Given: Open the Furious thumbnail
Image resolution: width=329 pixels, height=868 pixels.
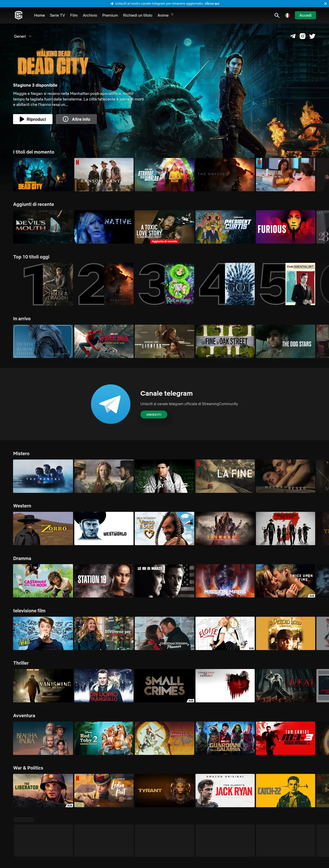Looking at the screenshot, I should (x=285, y=227).
